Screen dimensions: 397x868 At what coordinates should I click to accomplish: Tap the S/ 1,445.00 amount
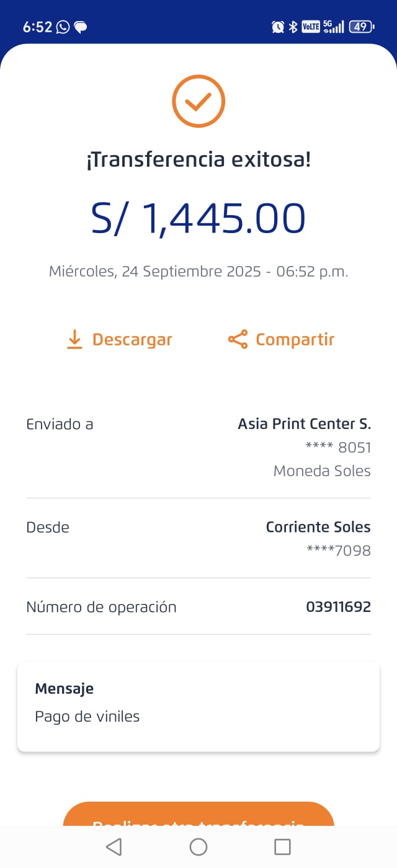point(198,218)
